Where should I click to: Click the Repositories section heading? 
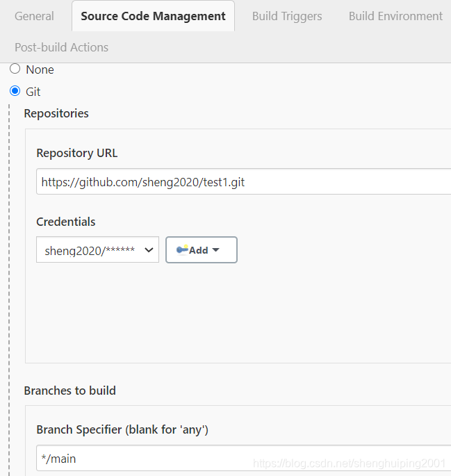coord(56,113)
